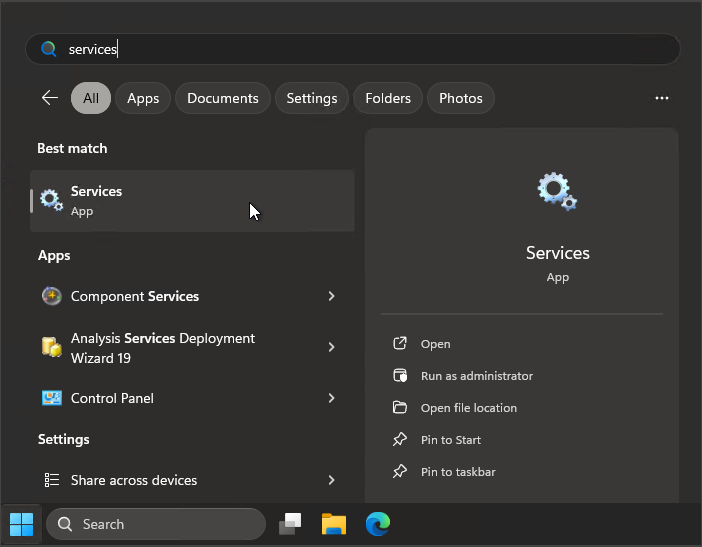This screenshot has width=702, height=547.
Task: Click the Component Services app icon
Action: pyautogui.click(x=51, y=296)
